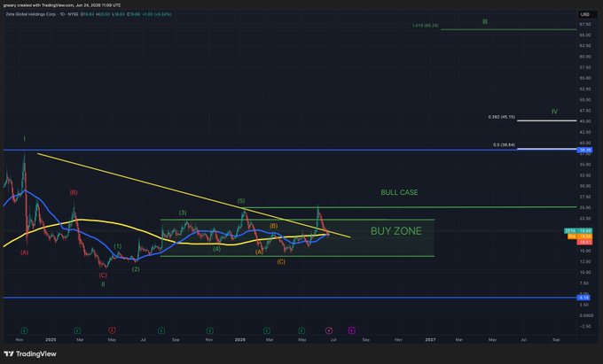Click the TradingView logo

(x=30, y=353)
